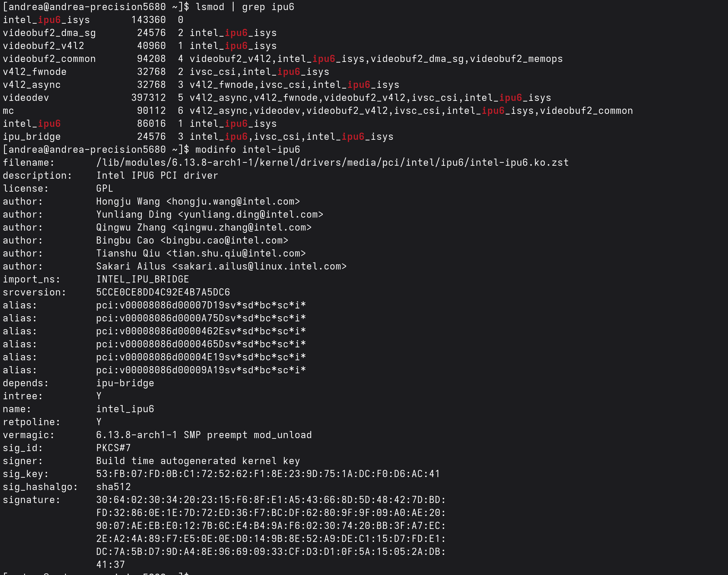Click 'Intel IPU6 PCI driver' description text
The height and width of the screenshot is (575, 728).
[x=157, y=175]
